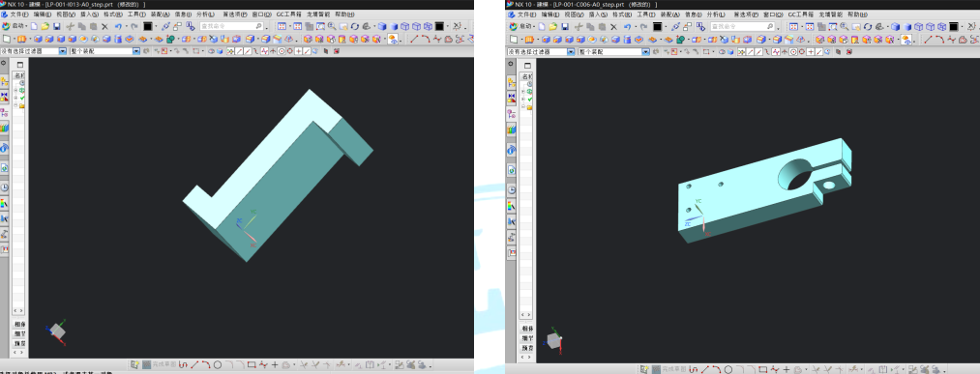980x374 pixels.
Task: Select the line sketch tool under LP-001-C006 viewport
Action: coord(704,369)
